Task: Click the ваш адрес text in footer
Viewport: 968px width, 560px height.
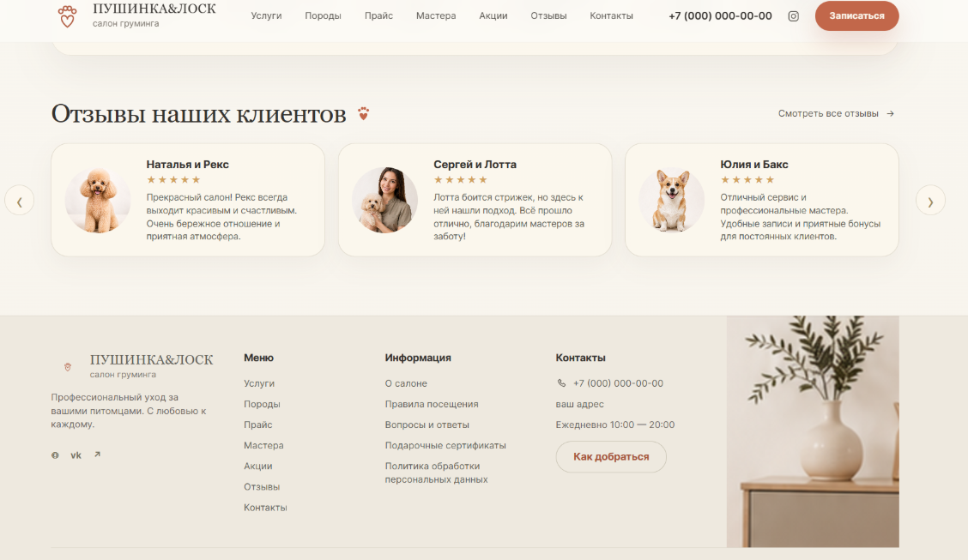Action: [x=580, y=404]
